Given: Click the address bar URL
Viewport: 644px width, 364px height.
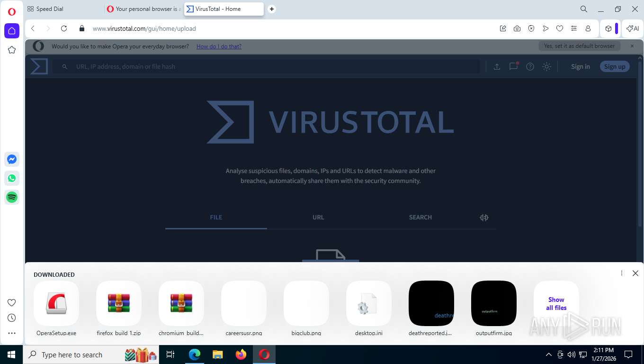Looking at the screenshot, I should (144, 28).
